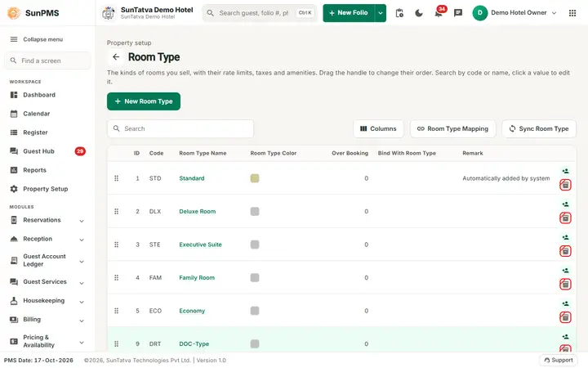Delete the Deluxe Room type
This screenshot has width=588, height=368.
click(x=565, y=218)
